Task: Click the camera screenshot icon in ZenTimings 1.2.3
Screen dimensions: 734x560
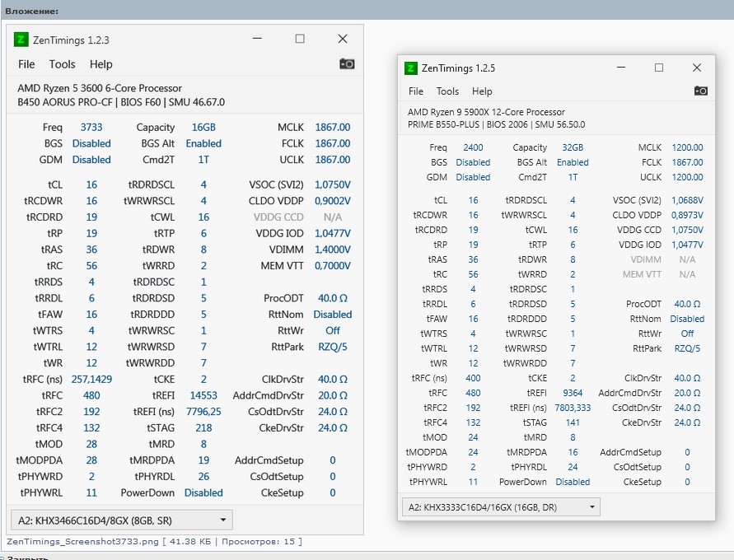Action: (347, 63)
